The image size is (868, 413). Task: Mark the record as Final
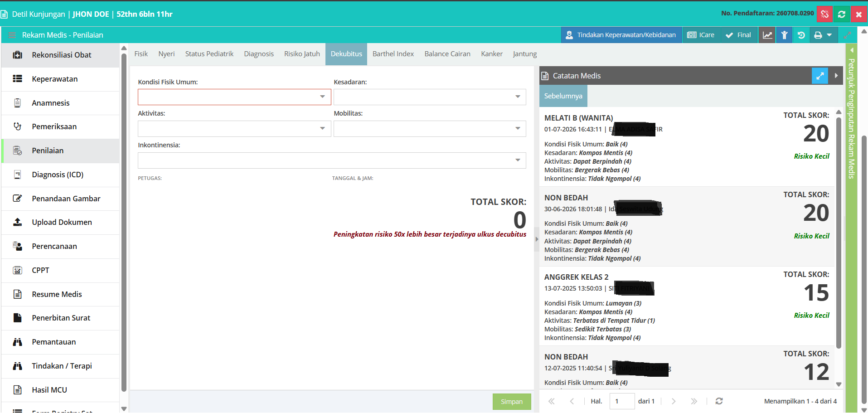click(738, 35)
